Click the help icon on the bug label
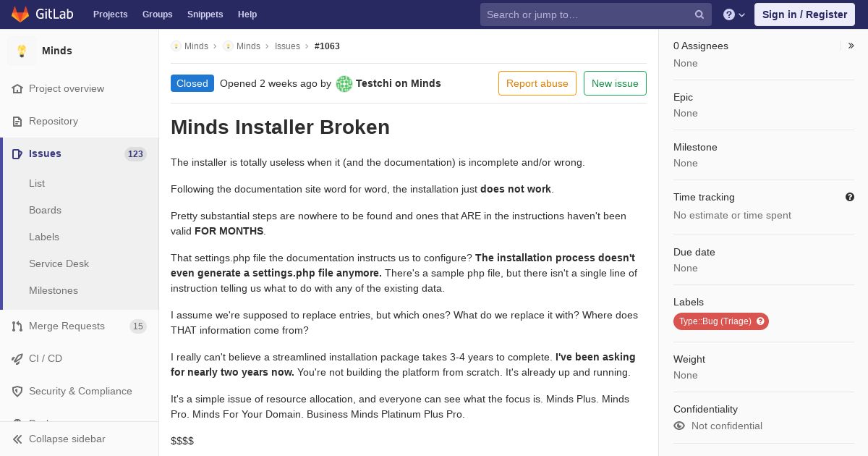The height and width of the screenshot is (456, 868). pyautogui.click(x=761, y=321)
